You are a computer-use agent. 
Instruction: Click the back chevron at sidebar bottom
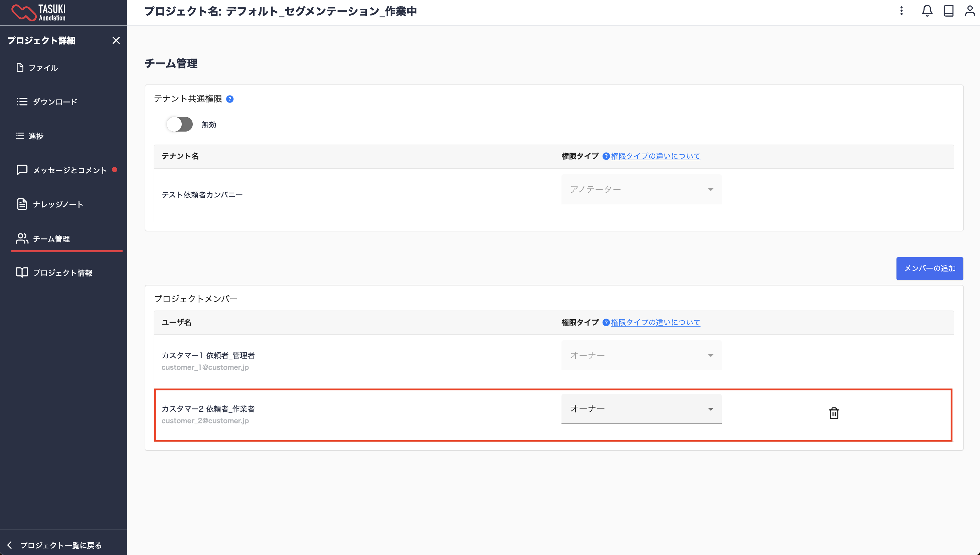coord(10,545)
